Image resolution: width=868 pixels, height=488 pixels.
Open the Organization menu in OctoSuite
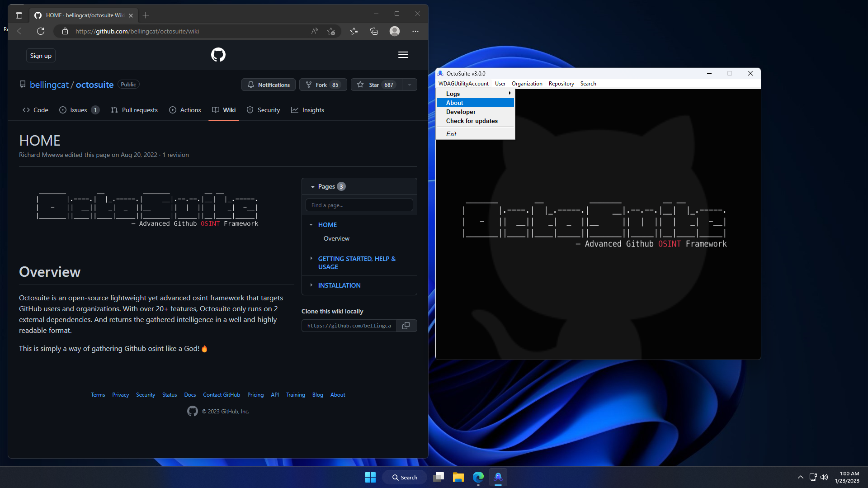(x=527, y=84)
